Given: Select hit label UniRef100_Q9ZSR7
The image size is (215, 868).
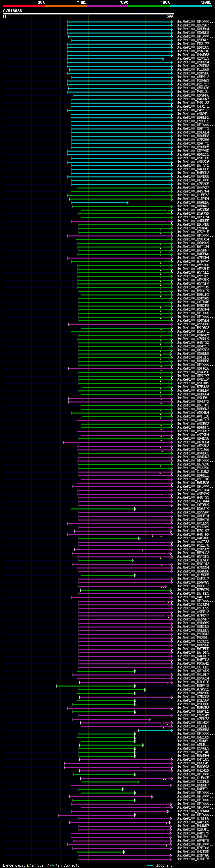Looking at the screenshot, I should [193, 25].
